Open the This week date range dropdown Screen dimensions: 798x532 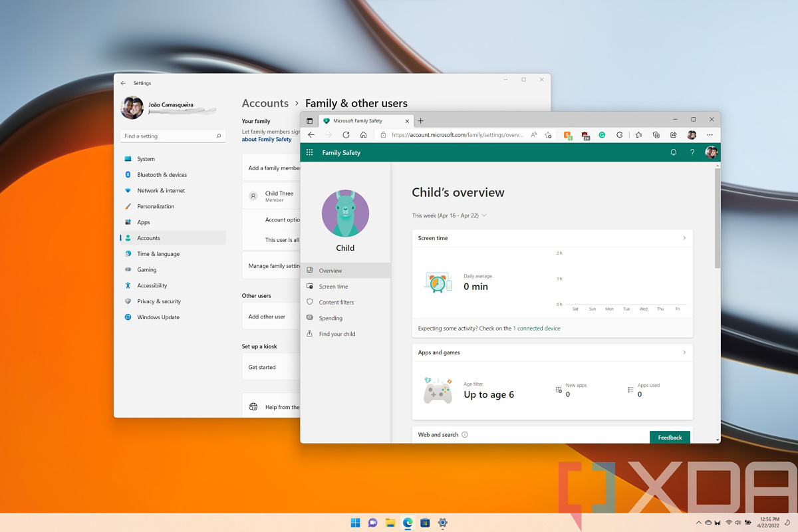[x=449, y=215]
